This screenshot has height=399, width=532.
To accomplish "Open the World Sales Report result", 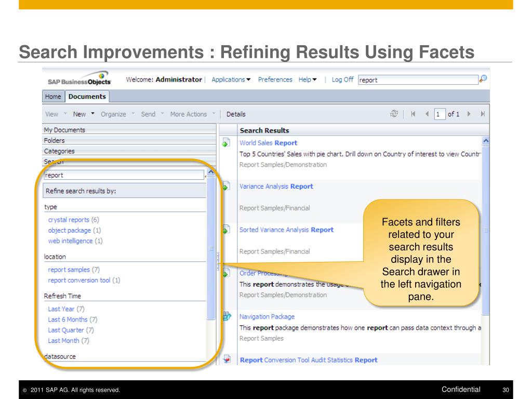I will click(269, 143).
